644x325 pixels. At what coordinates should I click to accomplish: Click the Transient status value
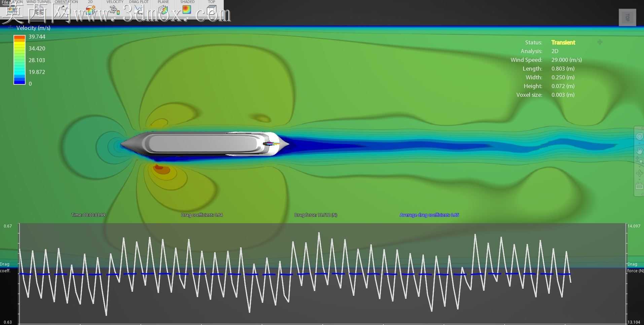563,42
